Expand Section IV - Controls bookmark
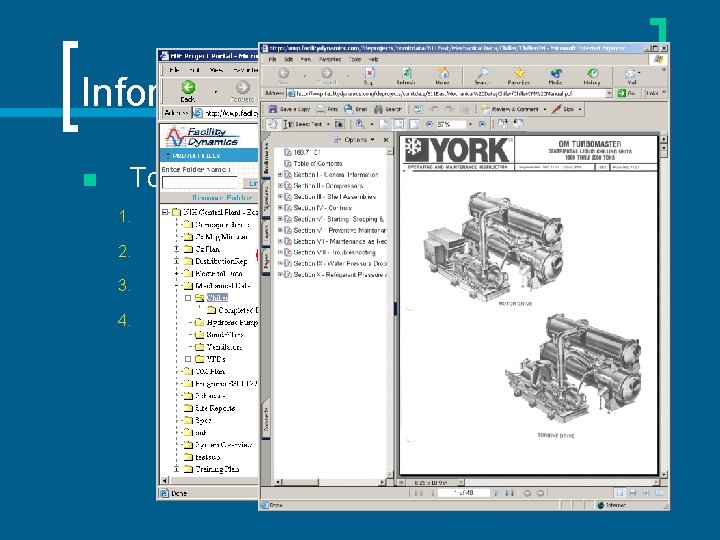 [280, 208]
